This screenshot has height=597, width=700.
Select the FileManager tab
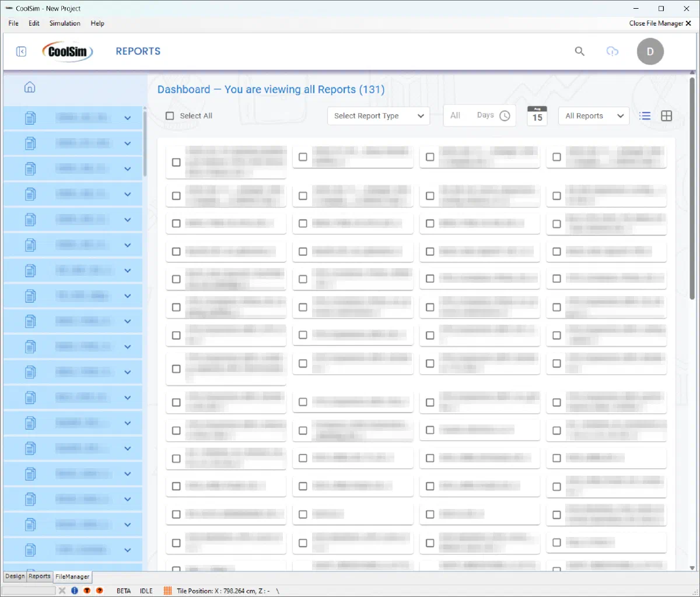(72, 577)
